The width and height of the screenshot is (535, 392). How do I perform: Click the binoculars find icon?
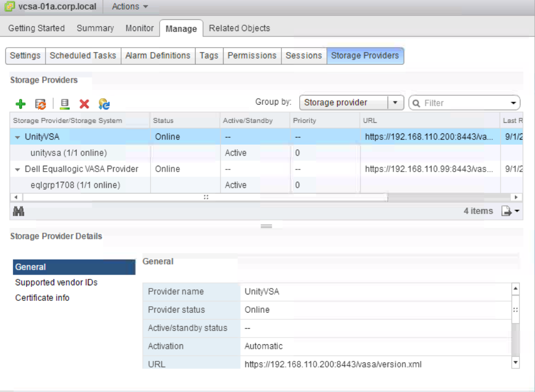click(x=18, y=212)
